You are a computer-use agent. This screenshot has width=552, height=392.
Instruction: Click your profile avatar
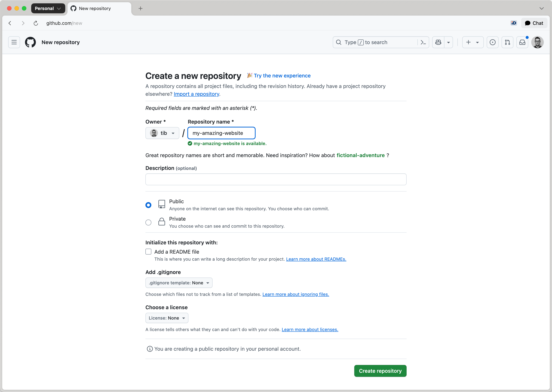[538, 42]
